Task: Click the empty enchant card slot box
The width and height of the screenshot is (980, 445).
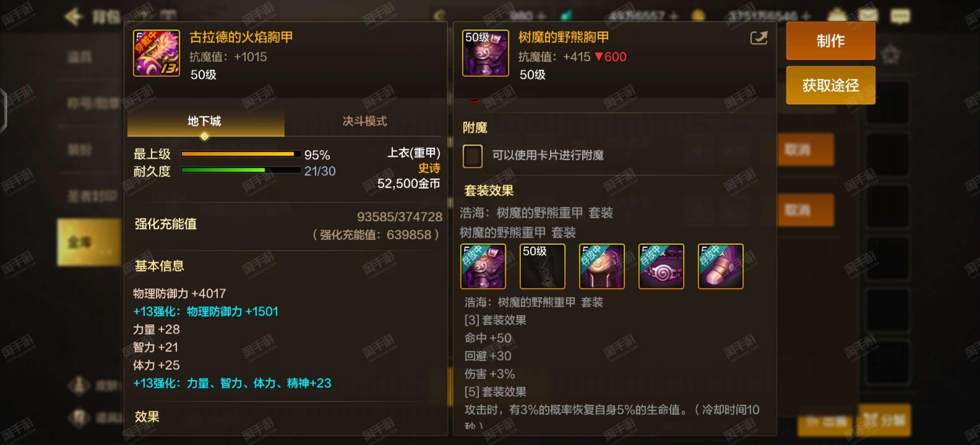Action: (x=473, y=156)
